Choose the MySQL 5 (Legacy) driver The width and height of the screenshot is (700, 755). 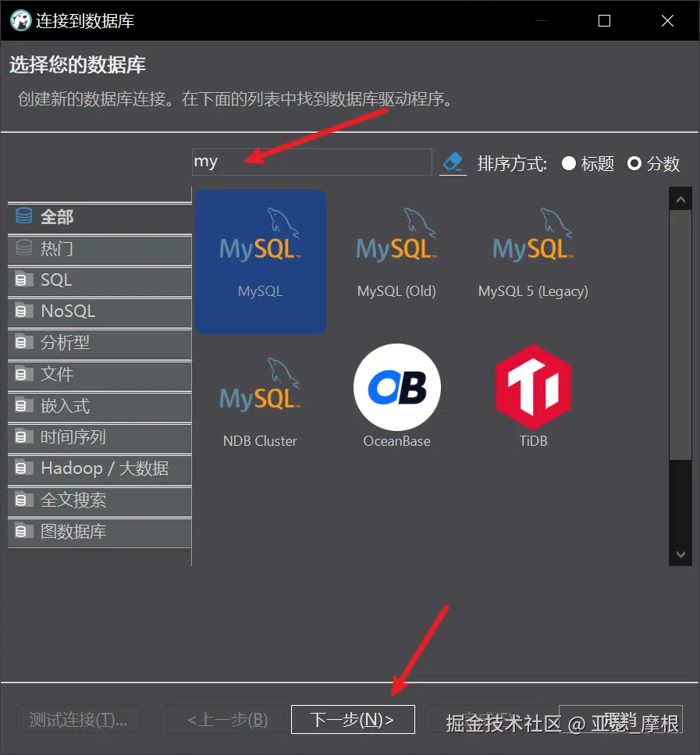click(533, 262)
